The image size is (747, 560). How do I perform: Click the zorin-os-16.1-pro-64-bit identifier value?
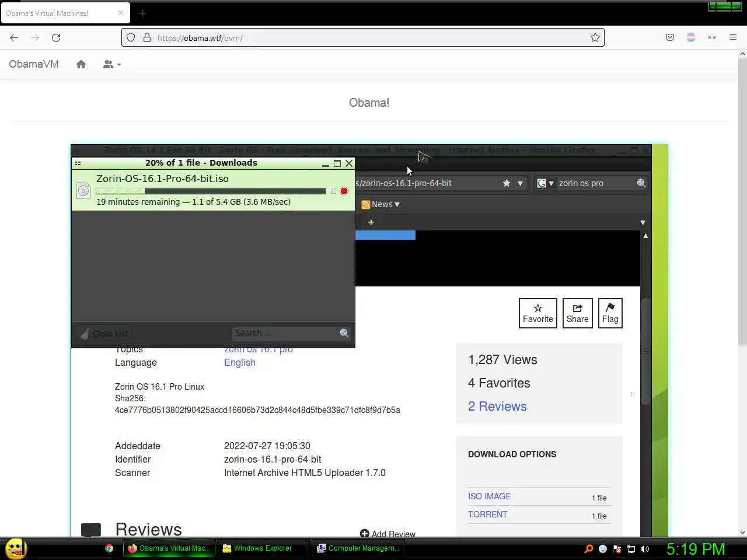[273, 459]
